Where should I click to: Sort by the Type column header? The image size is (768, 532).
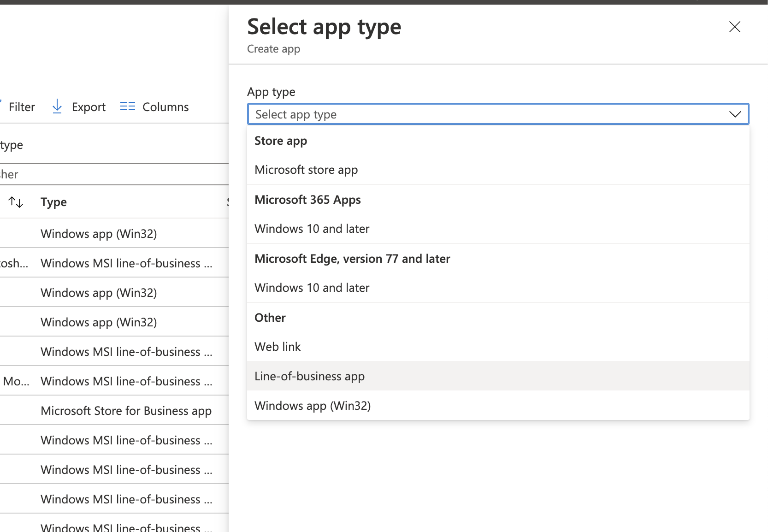[x=53, y=202]
